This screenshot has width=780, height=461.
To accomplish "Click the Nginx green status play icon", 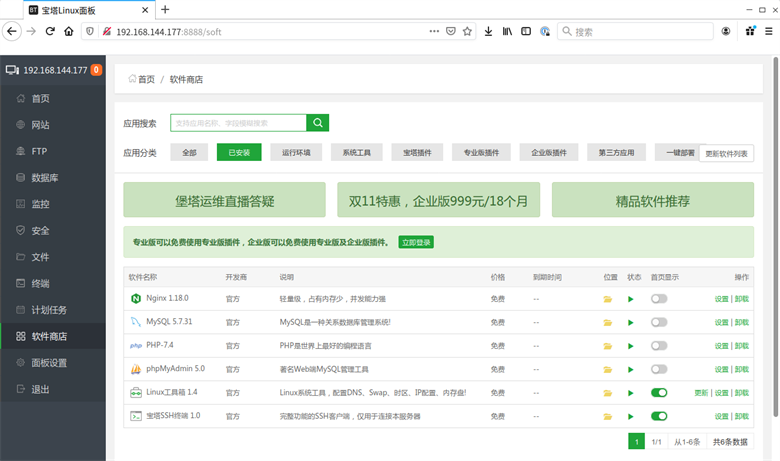I will click(631, 299).
